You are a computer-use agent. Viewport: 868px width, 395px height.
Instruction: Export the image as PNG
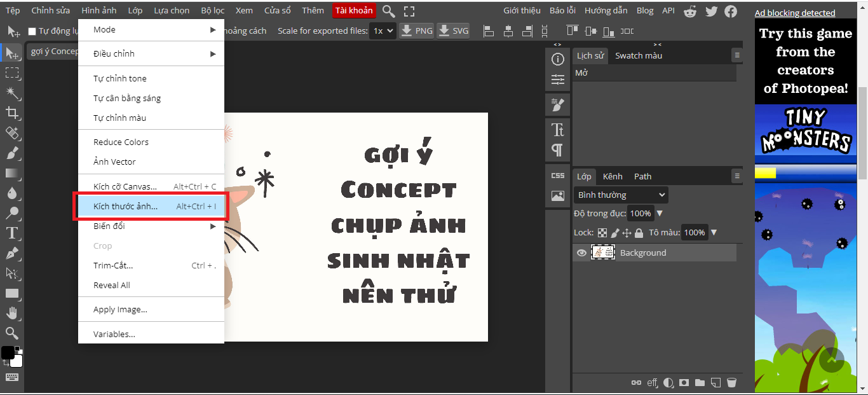coord(416,30)
